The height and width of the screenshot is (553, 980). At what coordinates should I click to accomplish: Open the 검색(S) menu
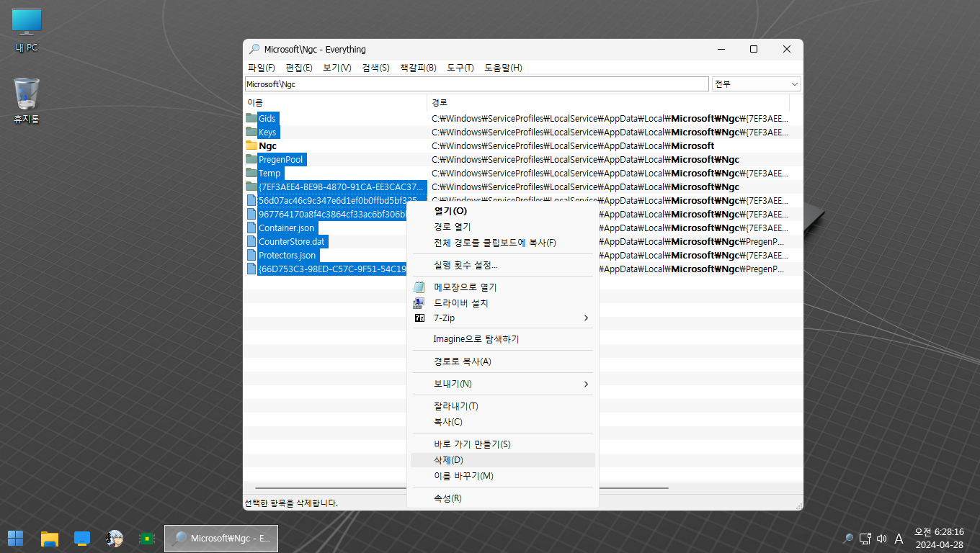(375, 68)
